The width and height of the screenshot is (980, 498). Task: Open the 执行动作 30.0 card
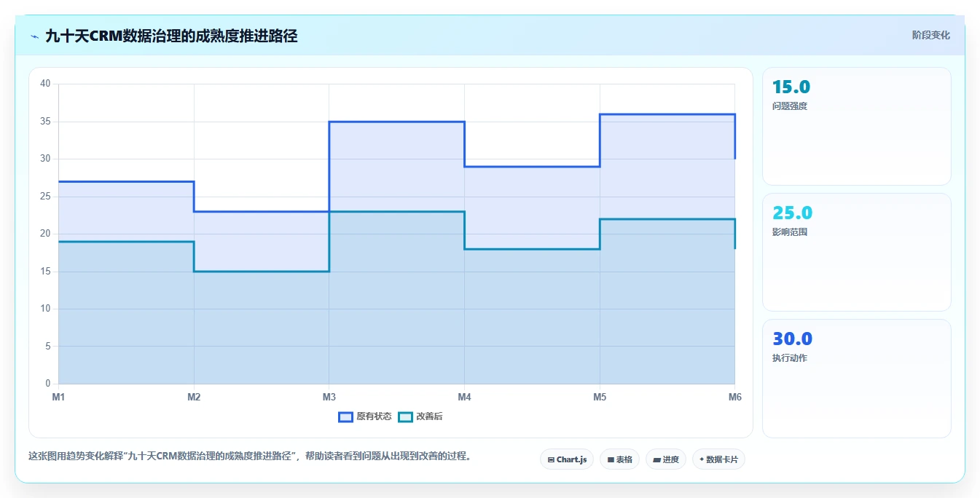857,379
